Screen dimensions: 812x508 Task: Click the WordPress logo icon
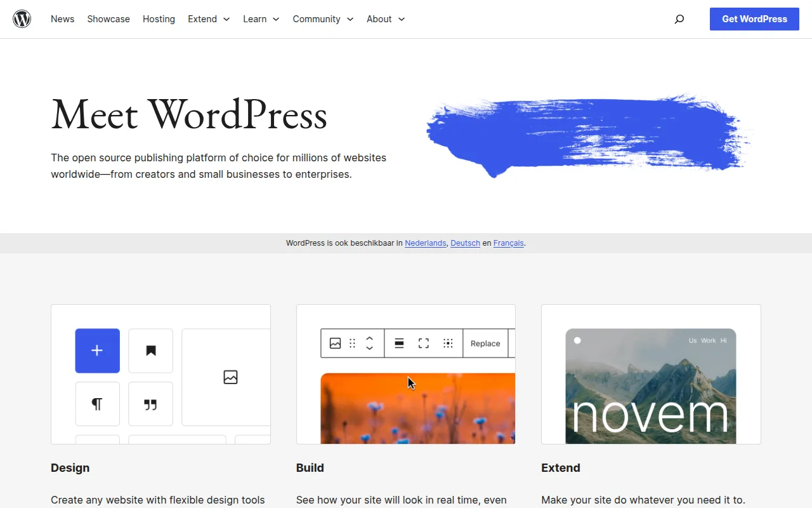[22, 19]
